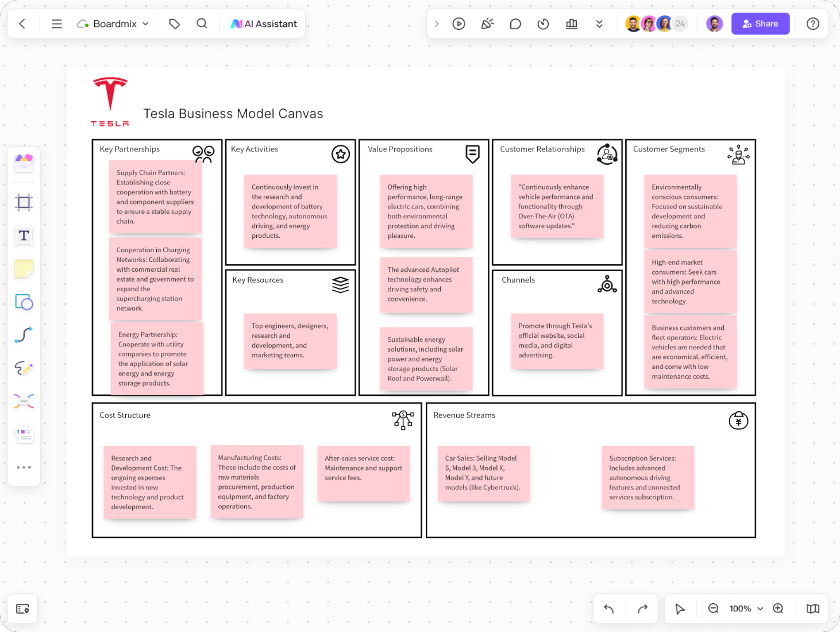Select the After-sales service cost note
Image resolution: width=840 pixels, height=632 pixels.
364,474
